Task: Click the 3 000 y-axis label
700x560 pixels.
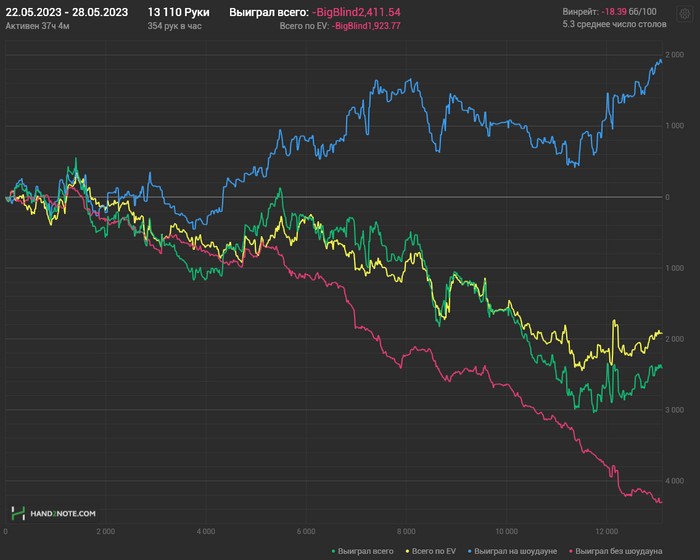Action: [675, 410]
